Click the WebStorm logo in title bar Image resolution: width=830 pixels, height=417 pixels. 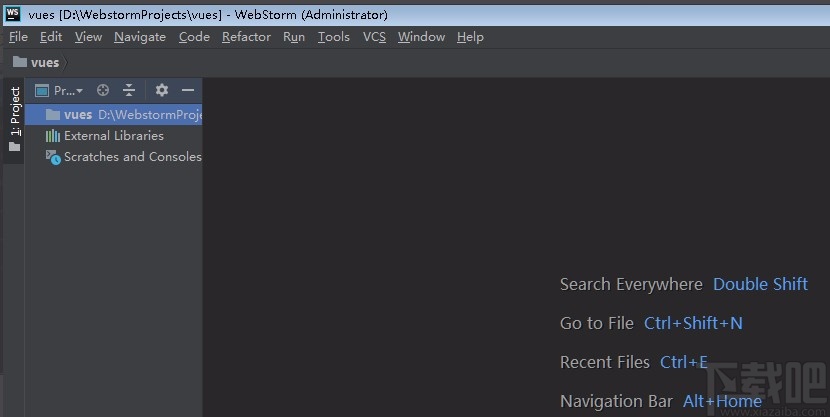coord(13,14)
